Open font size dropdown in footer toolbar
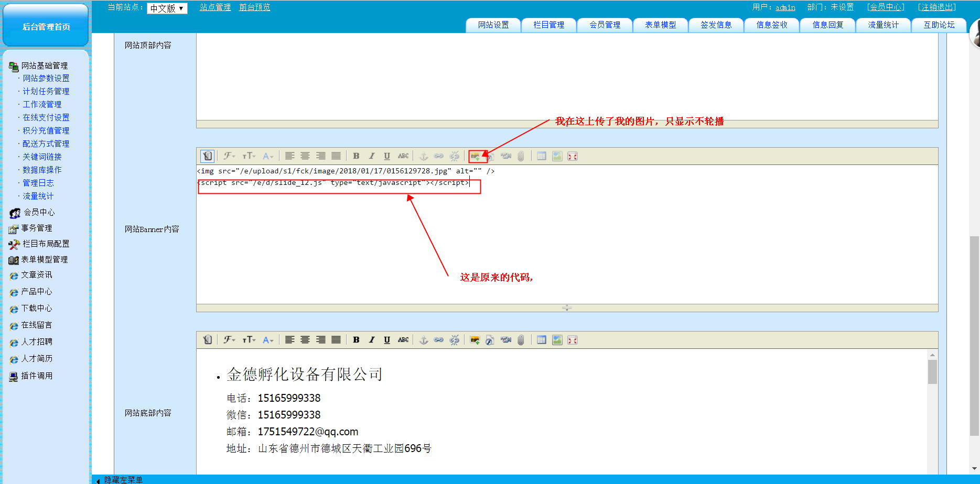This screenshot has height=484, width=980. [x=249, y=340]
